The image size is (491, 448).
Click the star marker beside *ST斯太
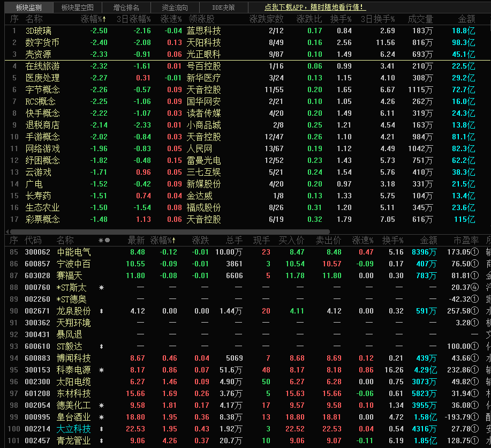(101, 288)
